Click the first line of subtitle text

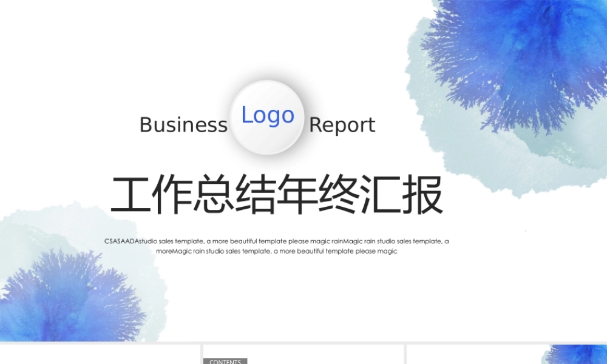[277, 241]
